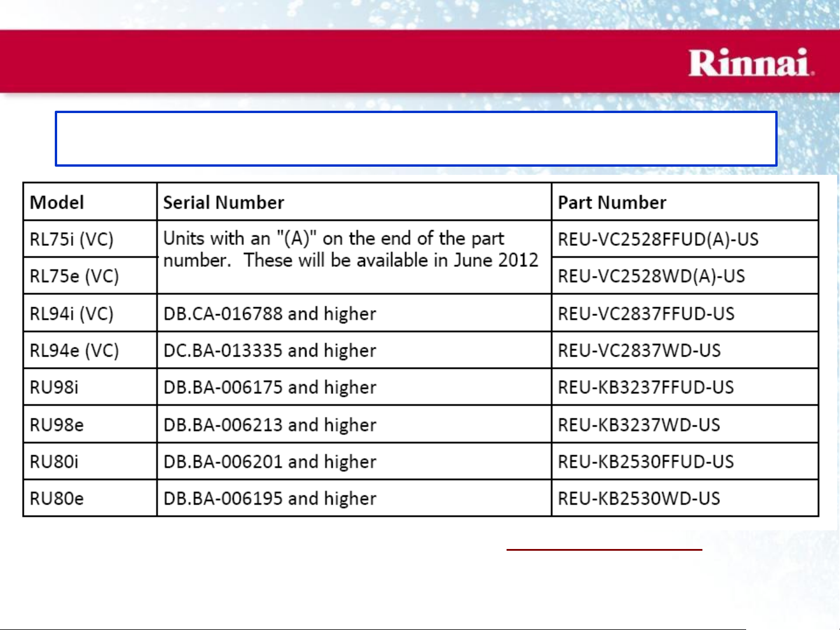Click part number REU-KB3237FFUD-US
The image size is (840, 630).
point(646,387)
